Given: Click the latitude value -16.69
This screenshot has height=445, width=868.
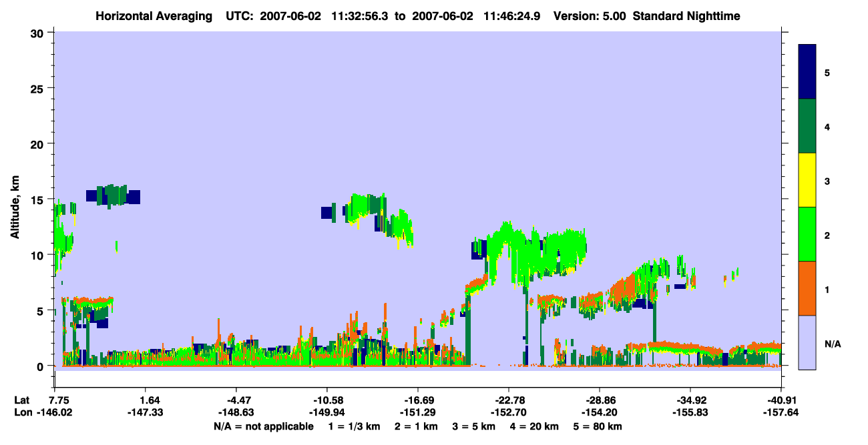Looking at the screenshot, I should pyautogui.click(x=418, y=400).
